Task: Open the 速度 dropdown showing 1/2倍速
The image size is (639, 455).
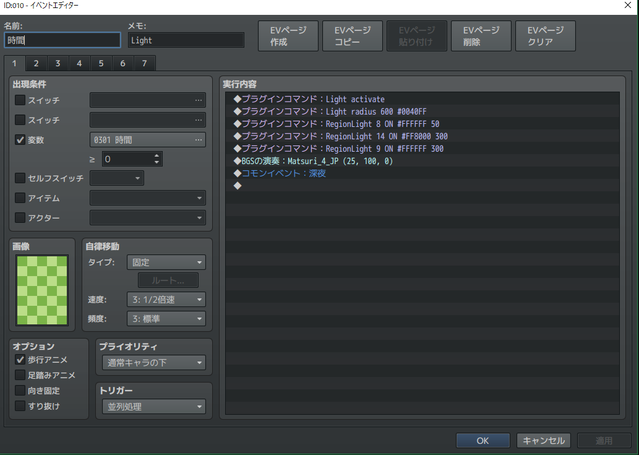Action: pos(166,299)
